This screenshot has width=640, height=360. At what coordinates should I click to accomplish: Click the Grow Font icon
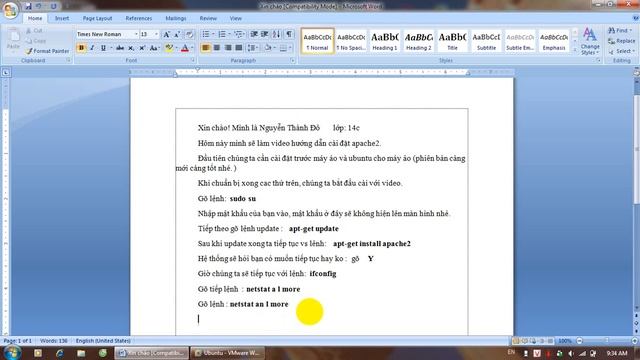click(166, 35)
